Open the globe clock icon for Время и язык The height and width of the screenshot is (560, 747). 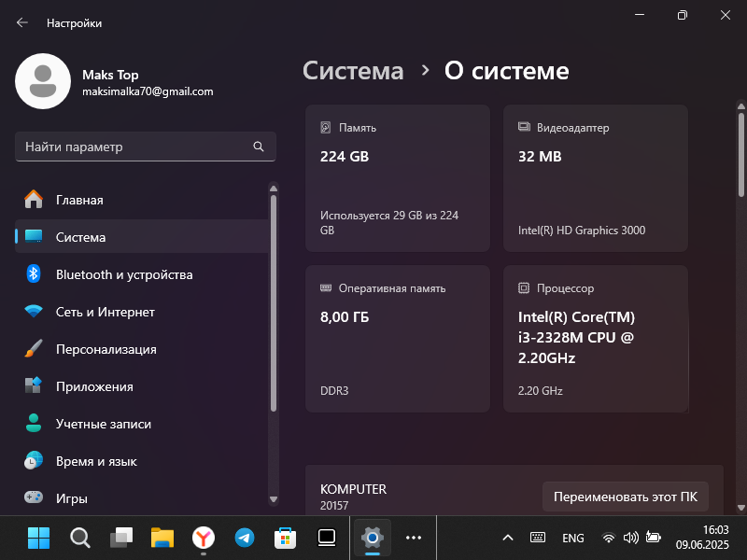pos(34,460)
